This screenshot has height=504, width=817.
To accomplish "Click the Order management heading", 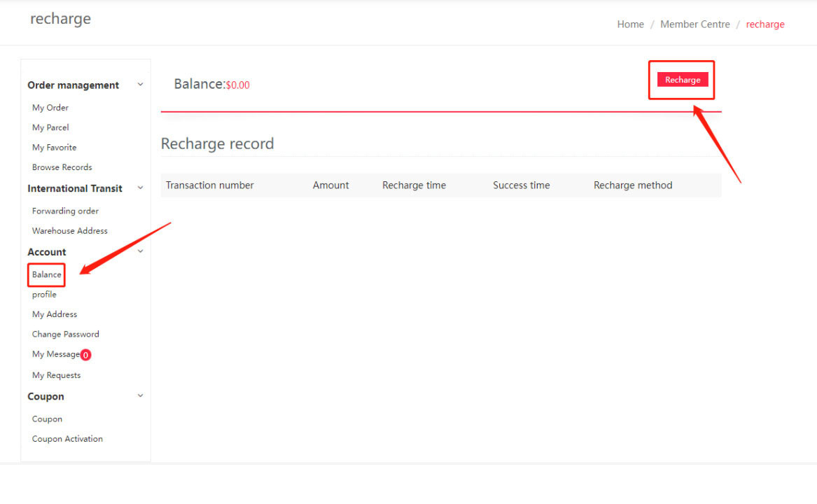I will click(x=73, y=85).
